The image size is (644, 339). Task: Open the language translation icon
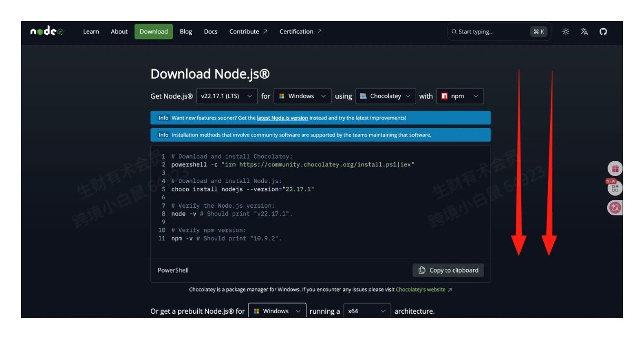click(x=584, y=32)
